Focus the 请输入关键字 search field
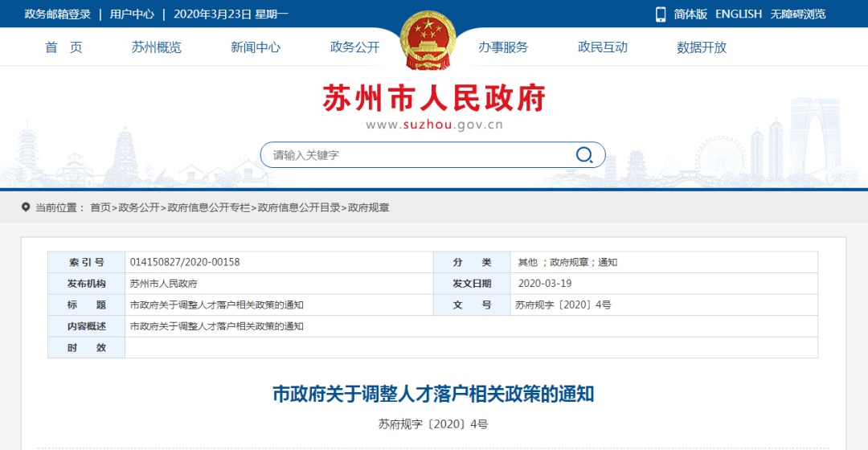Viewport: 868px width, 450px height. (x=433, y=155)
